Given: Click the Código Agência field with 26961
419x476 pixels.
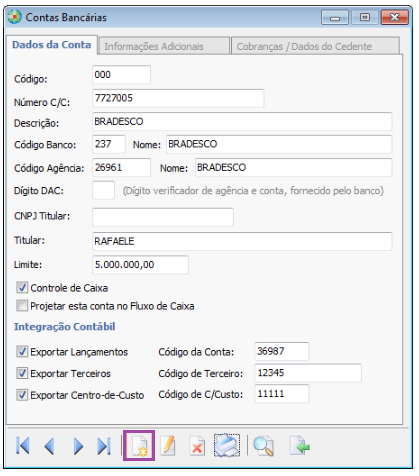Looking at the screenshot, I should 121,167.
